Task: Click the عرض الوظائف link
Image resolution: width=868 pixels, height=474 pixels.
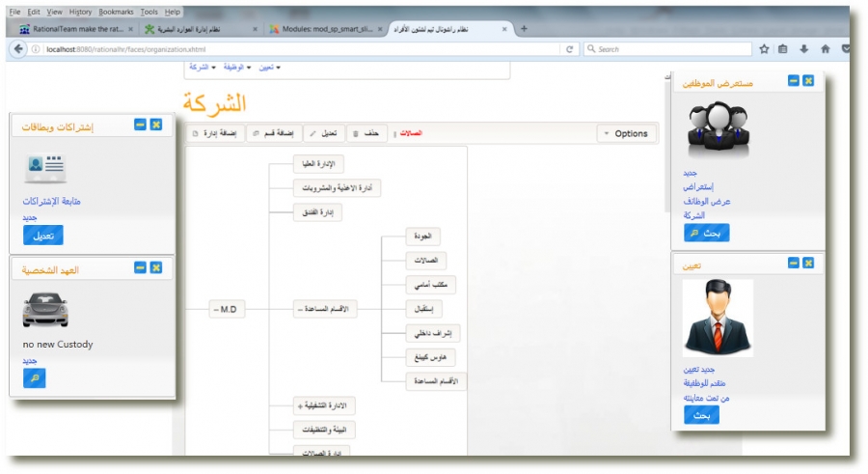Action: pyautogui.click(x=706, y=201)
